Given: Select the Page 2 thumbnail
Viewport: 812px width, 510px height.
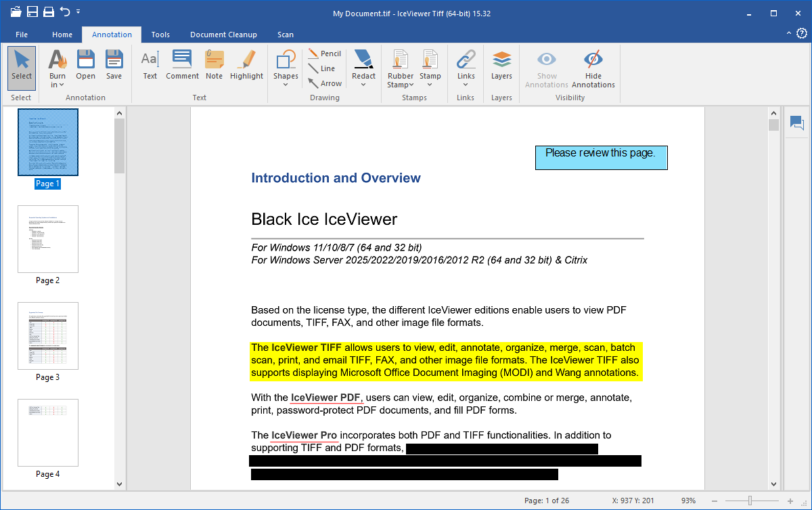Looking at the screenshot, I should tap(48, 239).
